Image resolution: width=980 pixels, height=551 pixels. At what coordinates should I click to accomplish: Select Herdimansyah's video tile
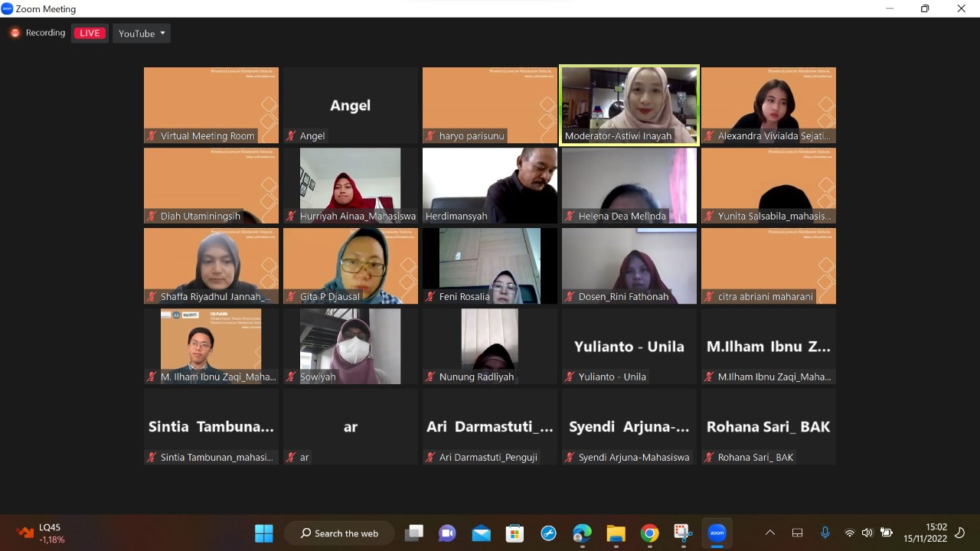click(x=490, y=185)
